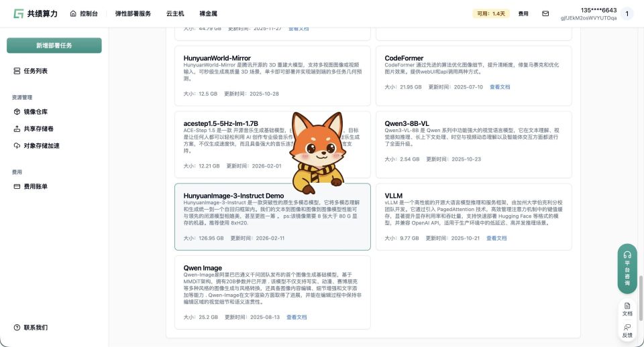Click the 任务列表 list icon in sidebar
This screenshot has width=644, height=347.
(x=17, y=71)
